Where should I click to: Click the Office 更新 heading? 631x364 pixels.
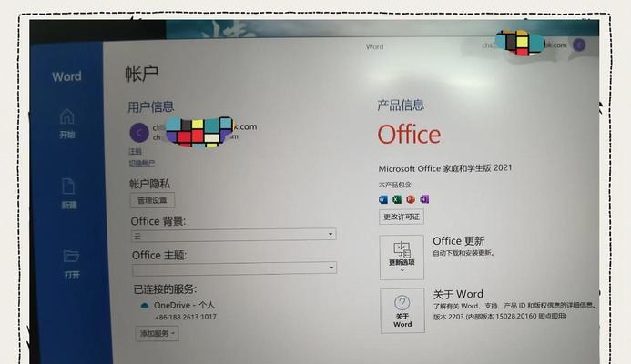pos(458,241)
